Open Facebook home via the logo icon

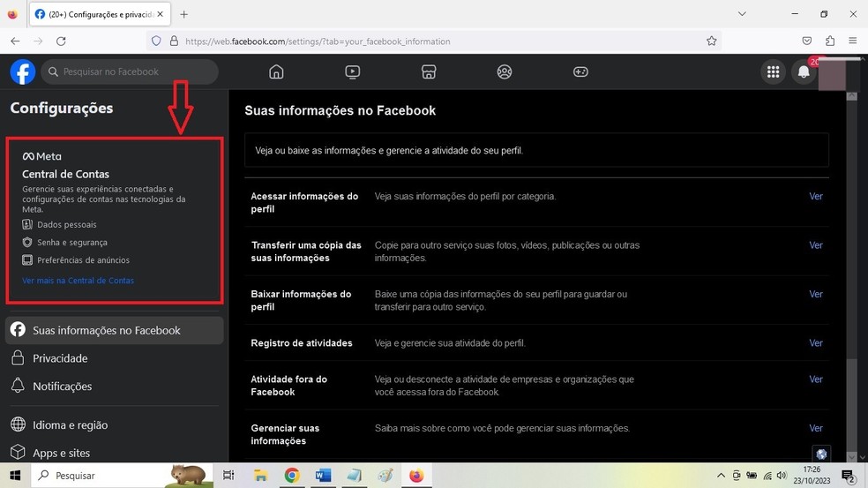click(x=23, y=72)
